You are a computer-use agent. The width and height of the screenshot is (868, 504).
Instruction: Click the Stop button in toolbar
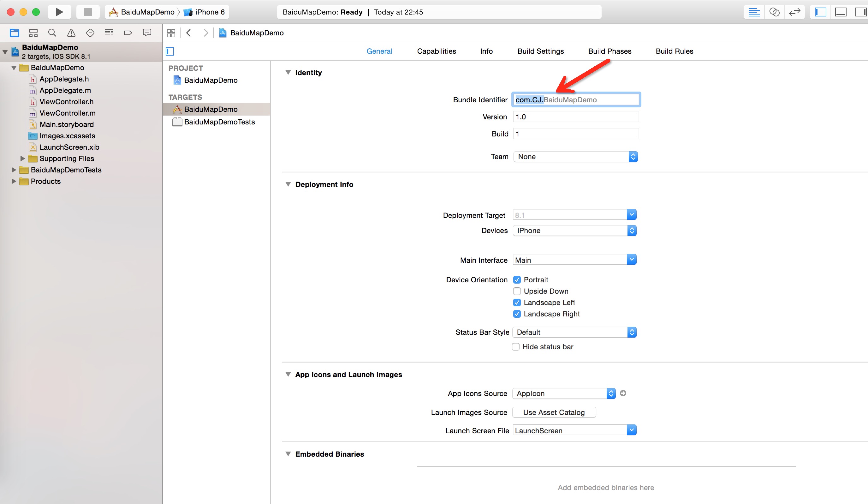pyautogui.click(x=88, y=12)
